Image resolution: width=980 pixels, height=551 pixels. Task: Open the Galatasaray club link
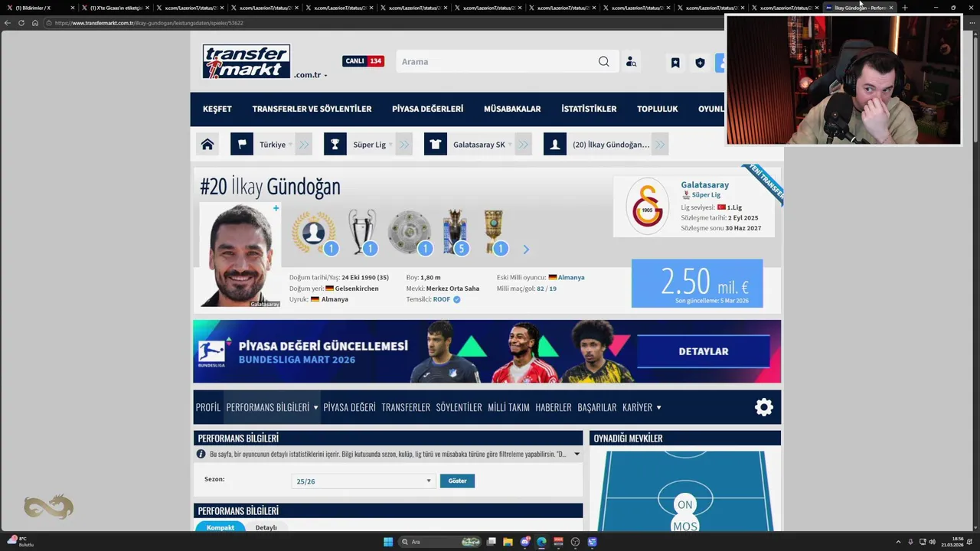(x=704, y=184)
